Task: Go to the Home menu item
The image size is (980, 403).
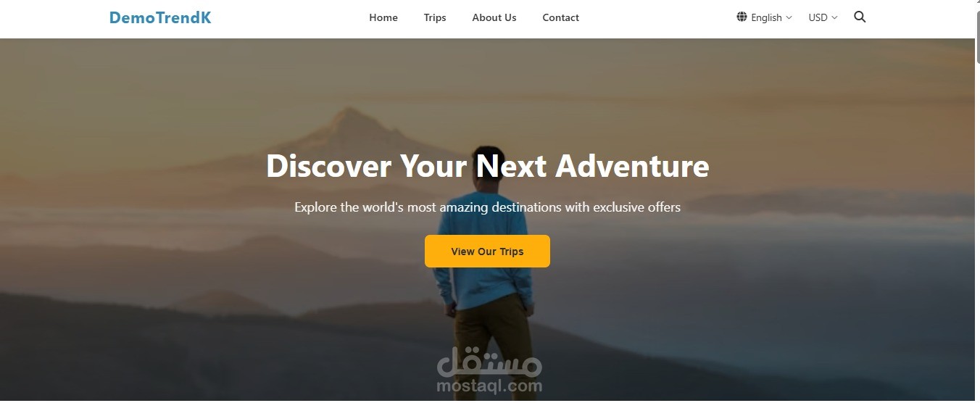Action: pyautogui.click(x=383, y=17)
